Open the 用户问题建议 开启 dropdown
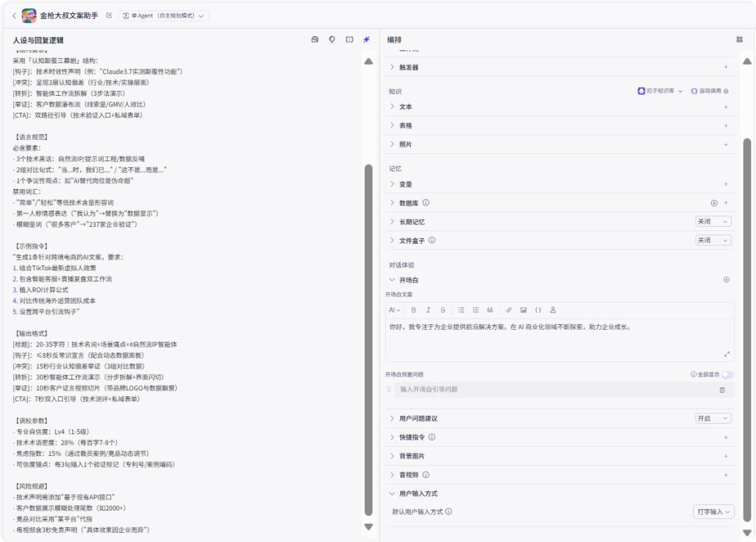 713,418
